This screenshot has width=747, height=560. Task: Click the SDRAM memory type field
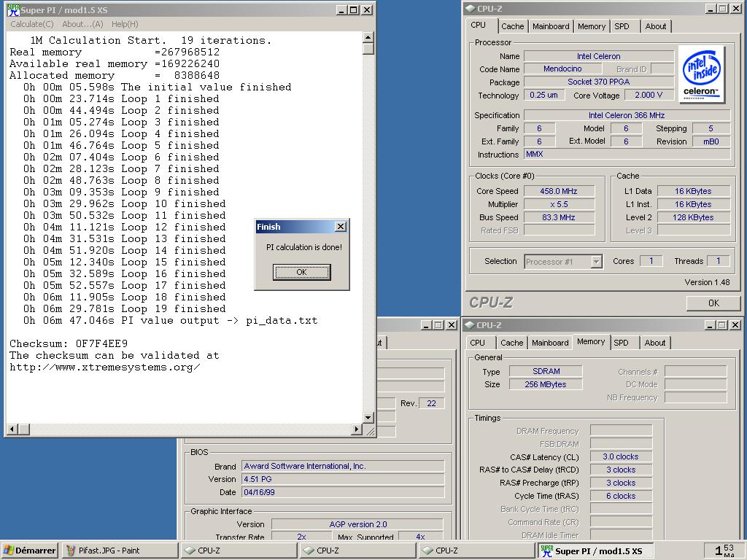click(x=546, y=371)
